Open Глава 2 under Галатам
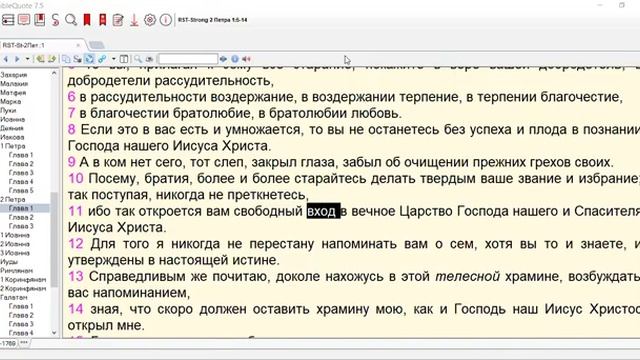This screenshot has width=640, height=360. click(x=21, y=315)
